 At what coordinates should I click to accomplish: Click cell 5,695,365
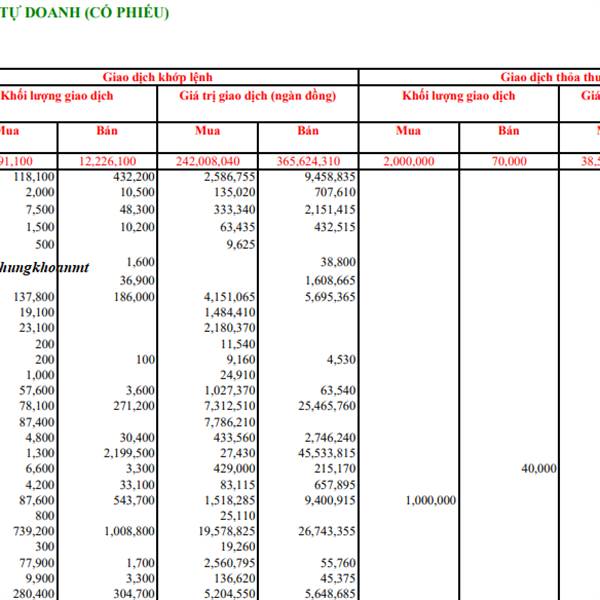[330, 297]
